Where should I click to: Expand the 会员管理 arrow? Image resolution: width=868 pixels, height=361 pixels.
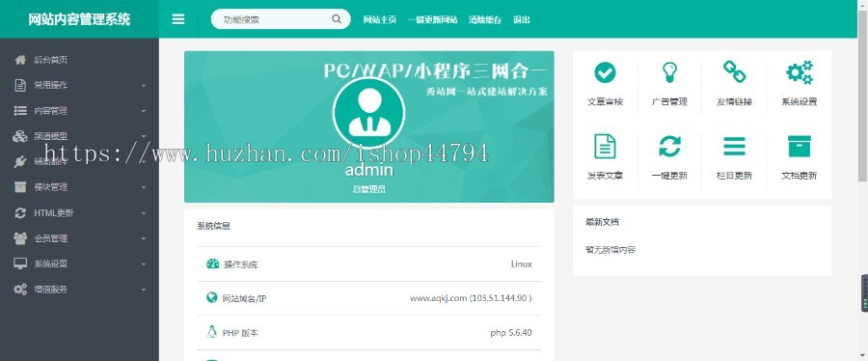(144, 238)
